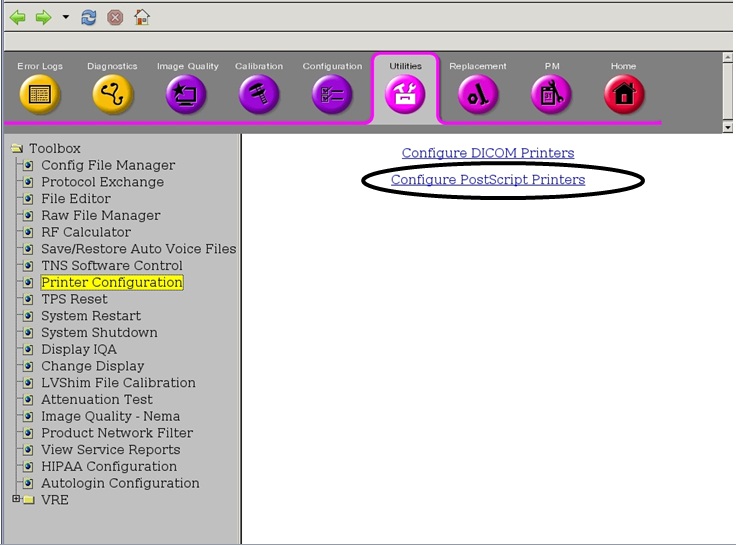Click the stop loading button

pos(115,17)
